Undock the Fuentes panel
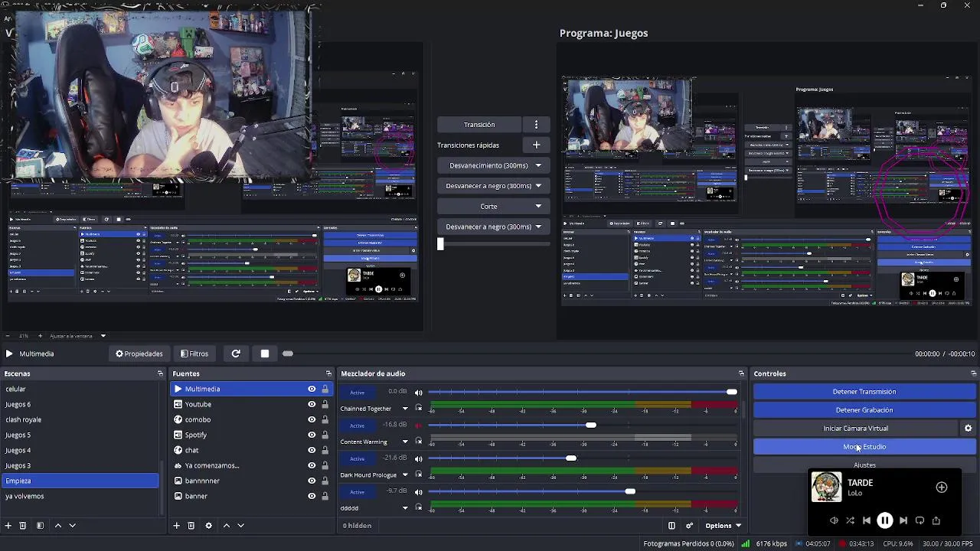The width and height of the screenshot is (980, 551). 328,373
